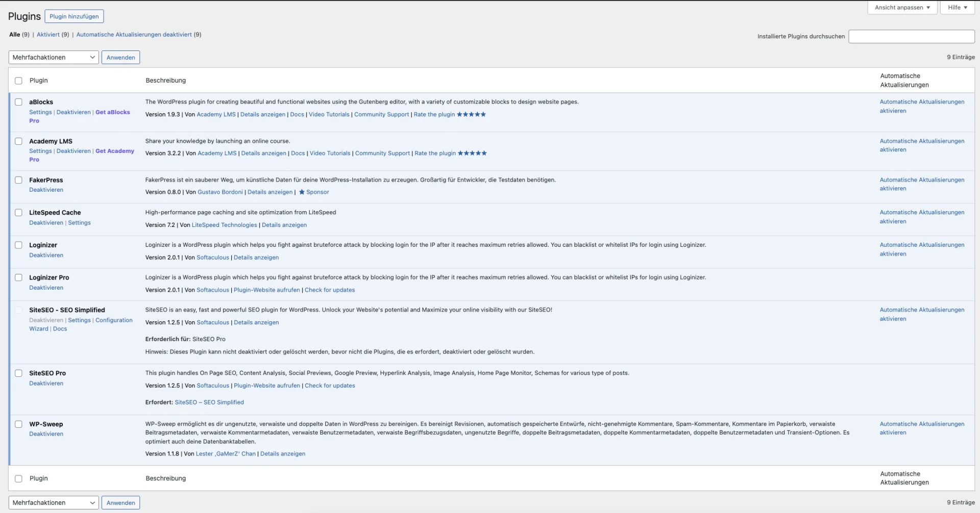Screen dimensions: 980x513
Task: Filter by Automatische Aktualisierungen deaktiviert
Action: point(134,35)
